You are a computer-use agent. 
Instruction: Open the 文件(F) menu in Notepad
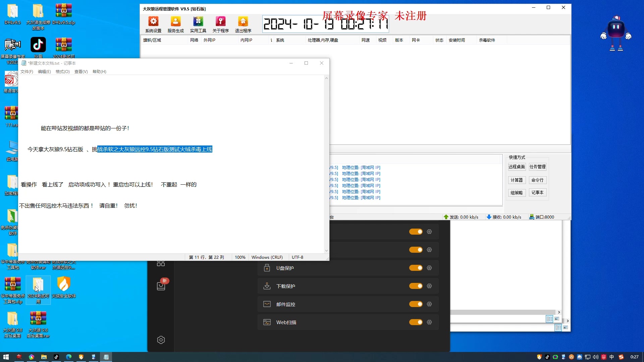tap(26, 72)
